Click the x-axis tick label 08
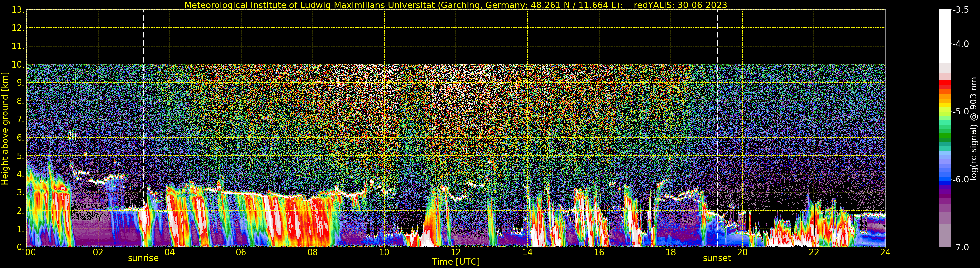Screen dimensions: 980x268 click(x=313, y=252)
